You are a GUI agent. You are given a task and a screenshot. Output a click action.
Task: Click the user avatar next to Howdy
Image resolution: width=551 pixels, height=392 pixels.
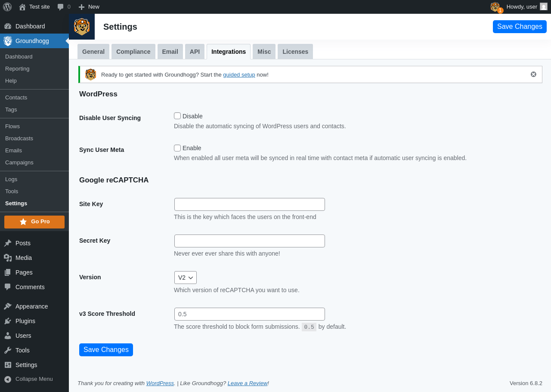(544, 6)
